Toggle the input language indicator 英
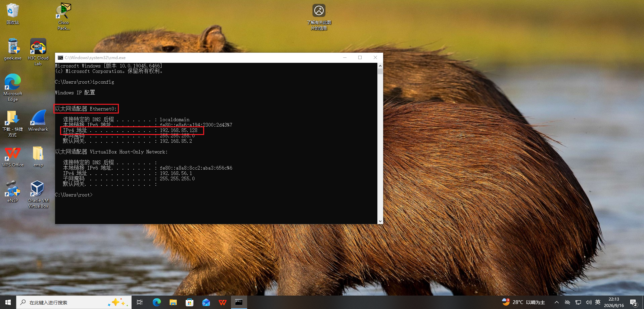This screenshot has width=644, height=309. (x=598, y=302)
